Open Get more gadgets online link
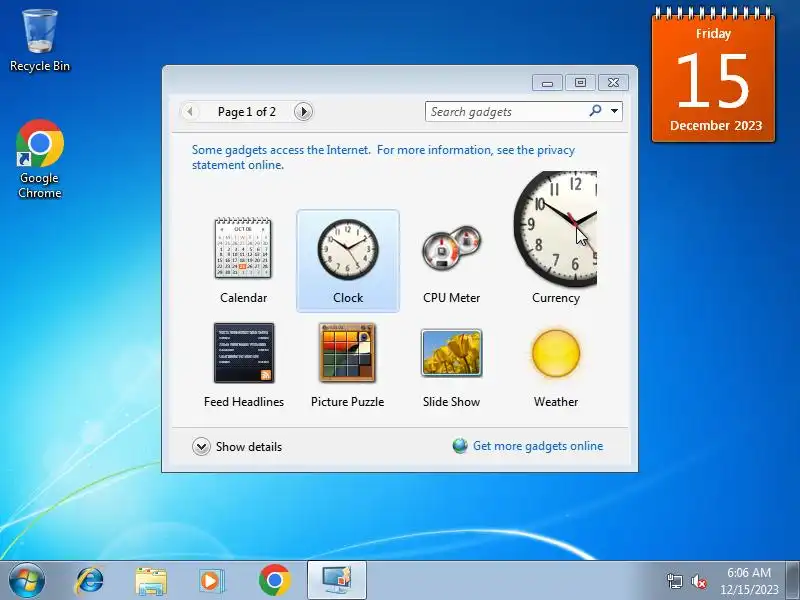This screenshot has height=600, width=800. click(x=538, y=446)
